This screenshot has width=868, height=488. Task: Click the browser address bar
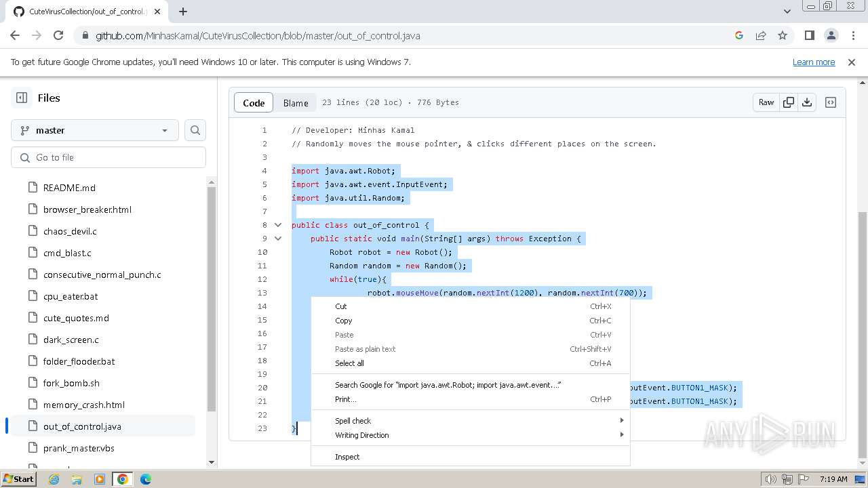(x=407, y=35)
